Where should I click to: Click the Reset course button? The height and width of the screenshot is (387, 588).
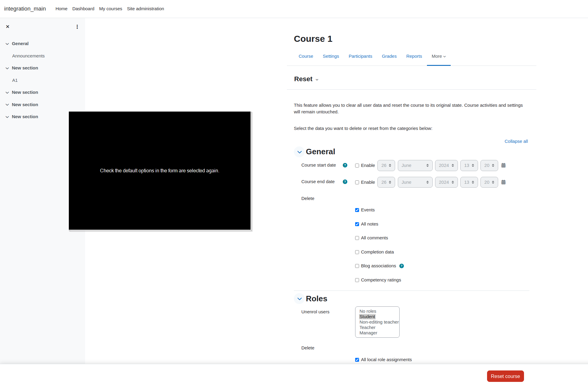(505, 376)
